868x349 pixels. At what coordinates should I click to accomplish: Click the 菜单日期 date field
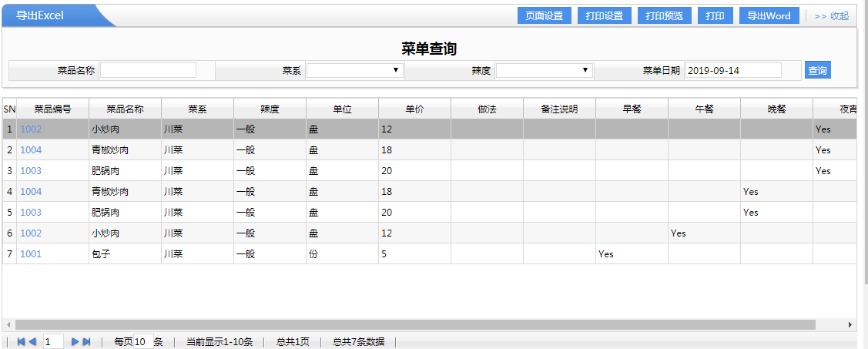732,70
